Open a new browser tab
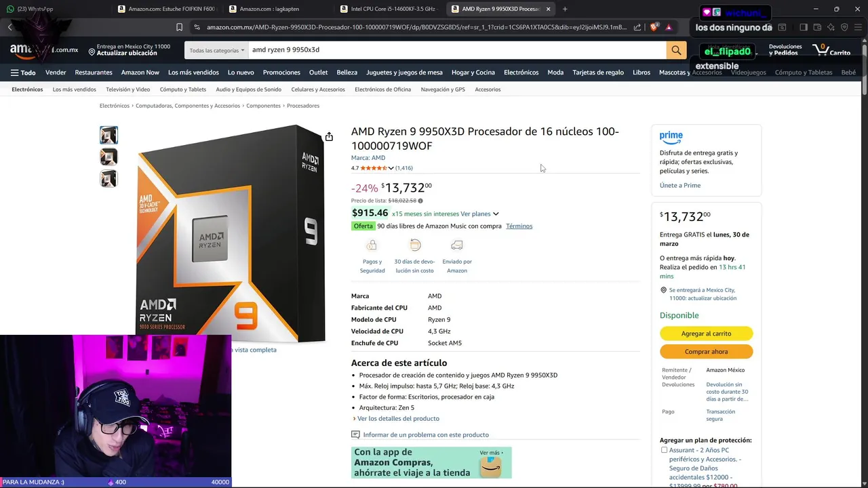Viewport: 868px width, 488px height. (565, 9)
